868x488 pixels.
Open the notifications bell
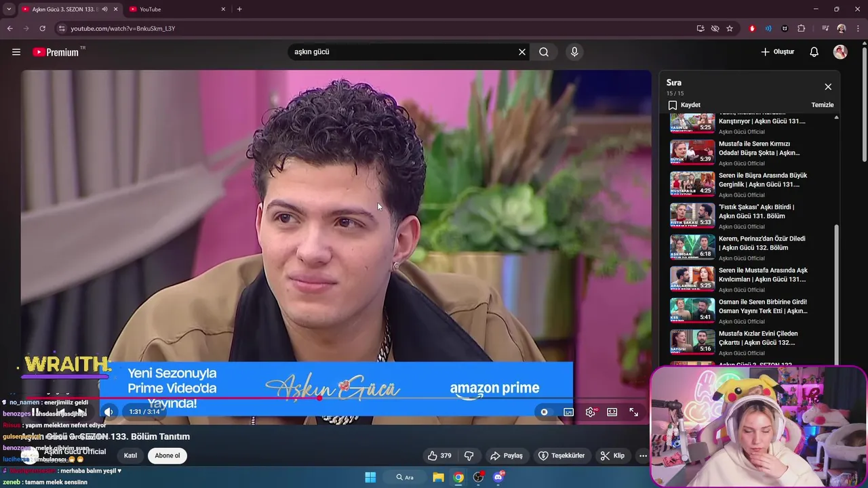click(x=814, y=52)
